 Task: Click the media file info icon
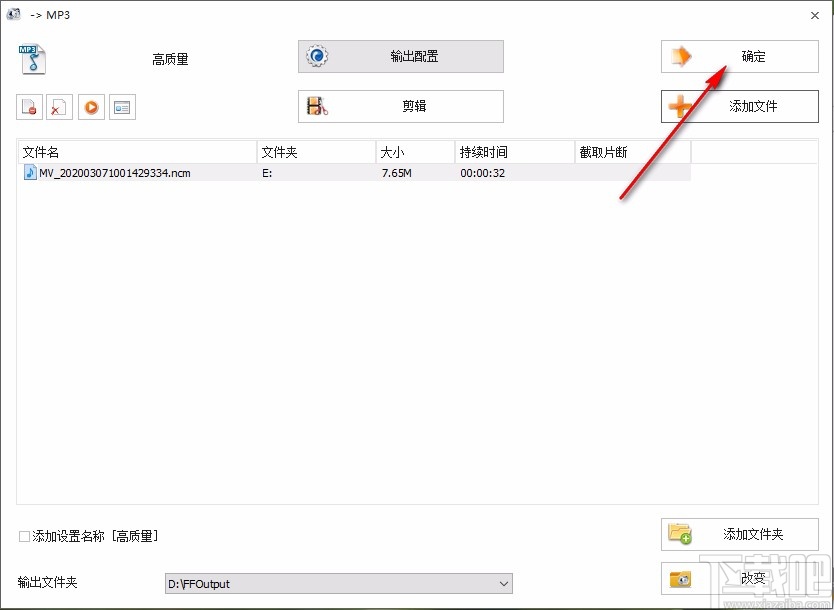point(122,107)
